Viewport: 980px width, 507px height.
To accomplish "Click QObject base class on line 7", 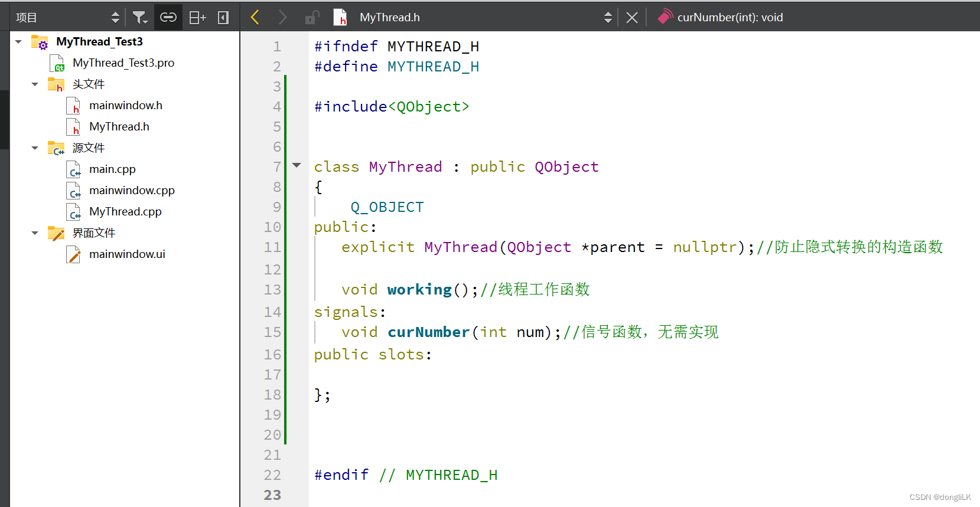I will point(566,167).
